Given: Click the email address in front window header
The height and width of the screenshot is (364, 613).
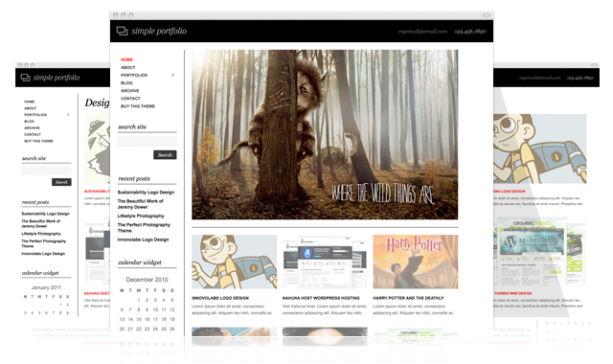Looking at the screenshot, I should click(x=422, y=32).
